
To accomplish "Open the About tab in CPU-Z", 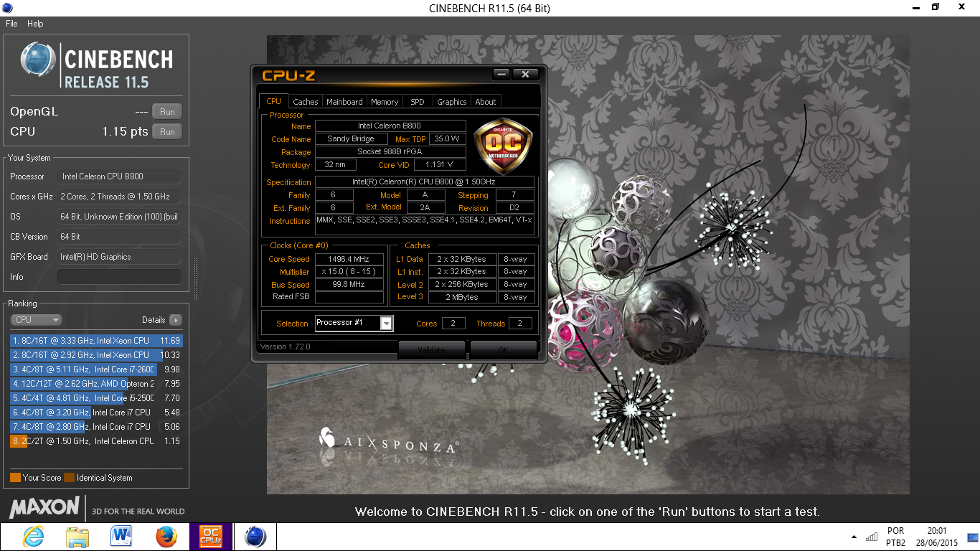I will (x=486, y=102).
